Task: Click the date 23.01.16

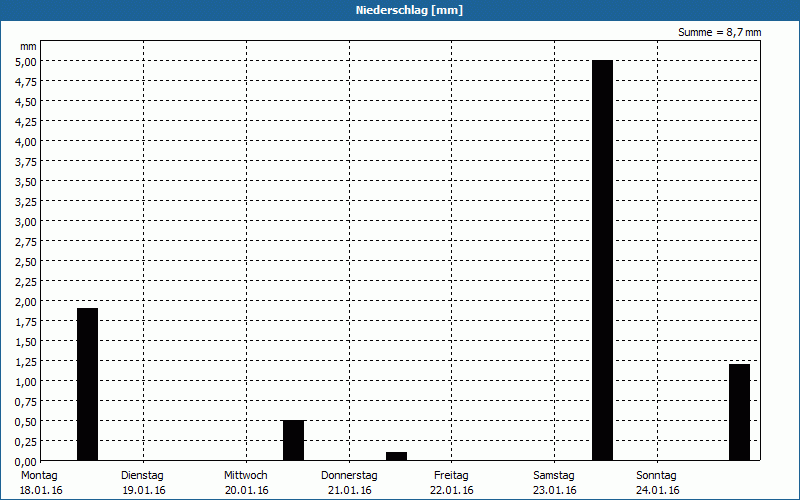Action: [x=555, y=490]
